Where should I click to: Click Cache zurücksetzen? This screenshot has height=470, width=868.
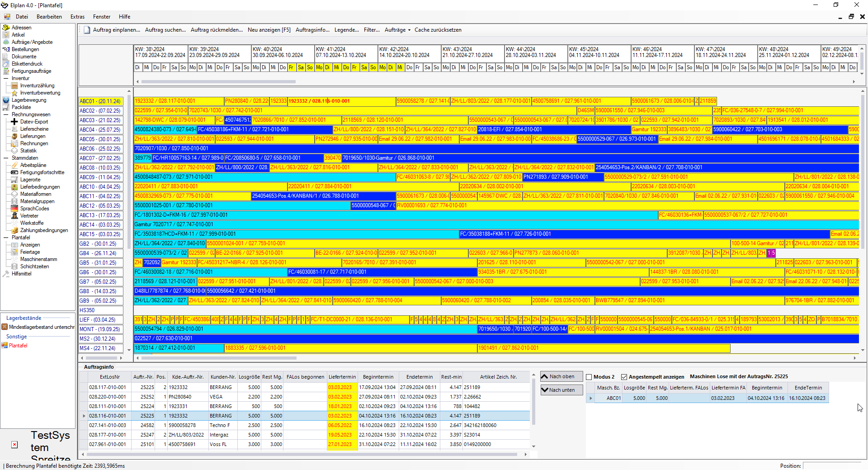point(438,30)
